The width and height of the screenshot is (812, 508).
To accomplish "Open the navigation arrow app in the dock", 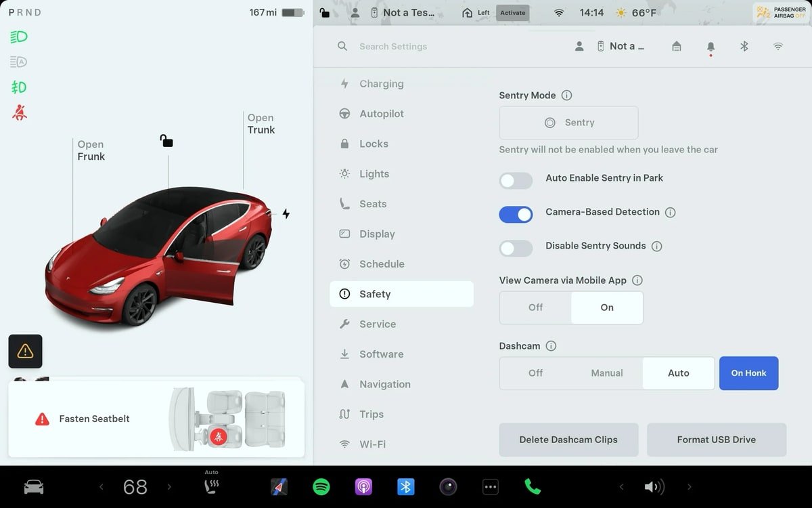I will (279, 487).
